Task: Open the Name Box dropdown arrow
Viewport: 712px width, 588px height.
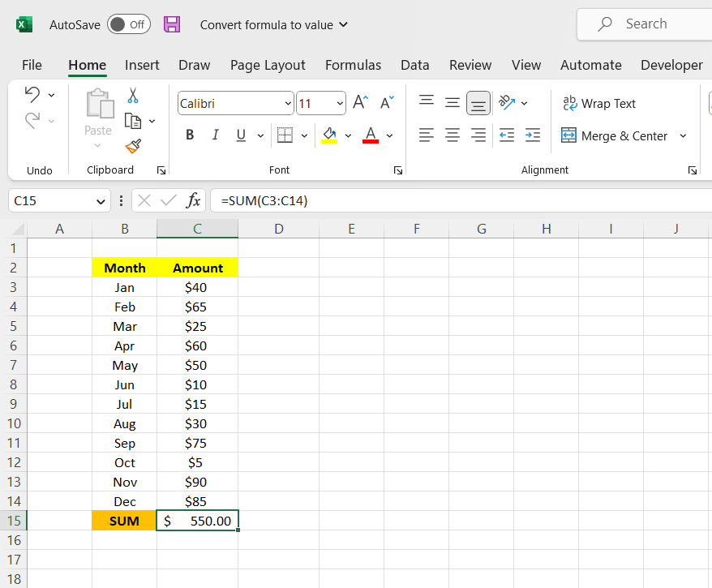Action: pos(101,200)
